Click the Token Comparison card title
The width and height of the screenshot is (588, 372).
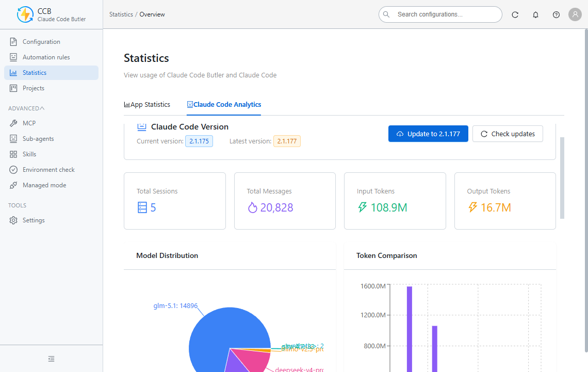pos(387,255)
